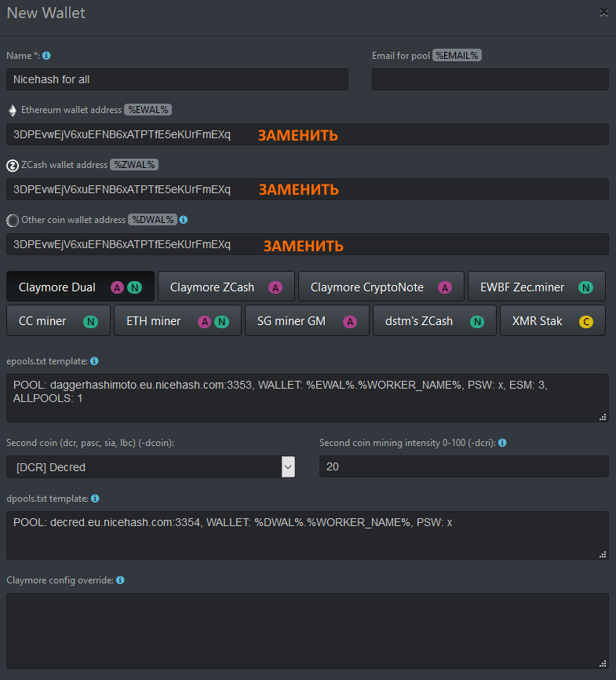Open the Second coin Decred dropdown
The height and width of the screenshot is (680, 616).
click(x=288, y=466)
